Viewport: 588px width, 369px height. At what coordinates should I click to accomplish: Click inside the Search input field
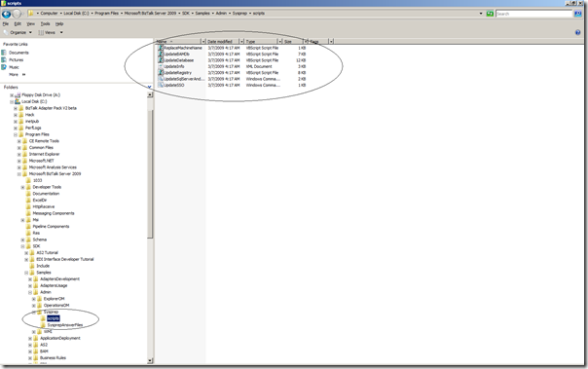(x=534, y=14)
